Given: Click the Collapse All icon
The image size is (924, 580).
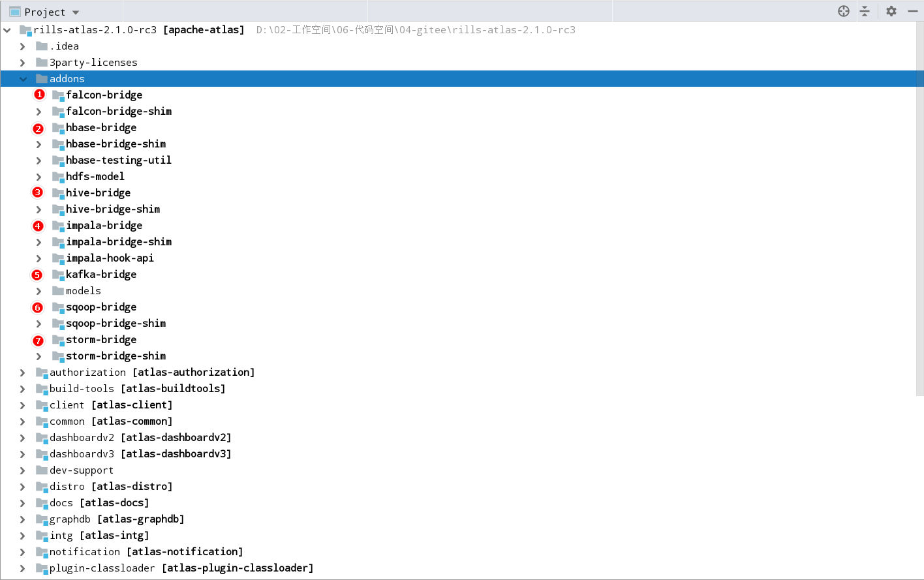Looking at the screenshot, I should [865, 11].
